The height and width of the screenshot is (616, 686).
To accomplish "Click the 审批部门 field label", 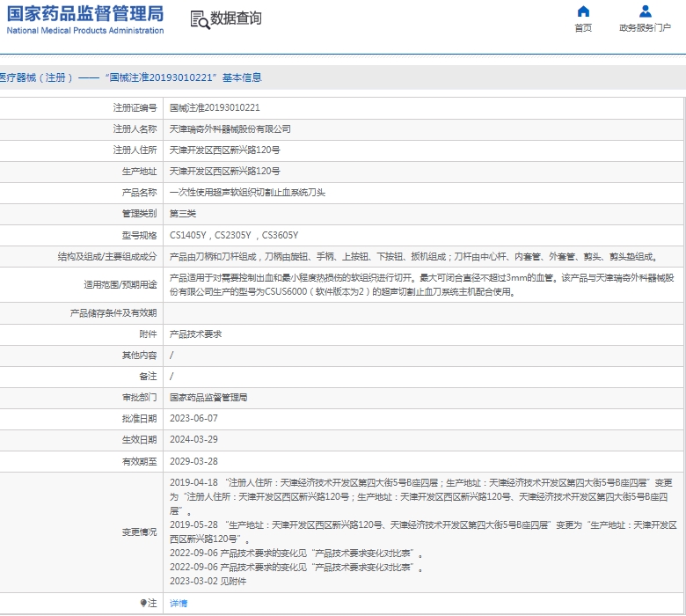I will point(139,398).
